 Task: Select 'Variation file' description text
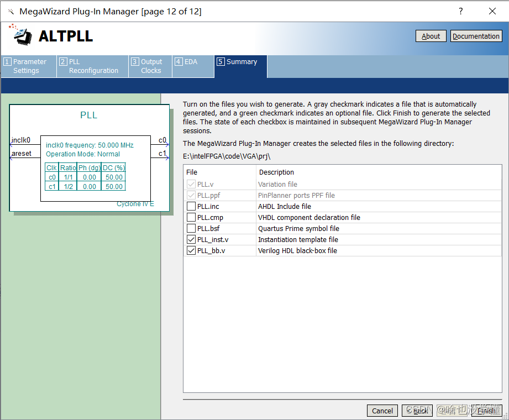[277, 185]
